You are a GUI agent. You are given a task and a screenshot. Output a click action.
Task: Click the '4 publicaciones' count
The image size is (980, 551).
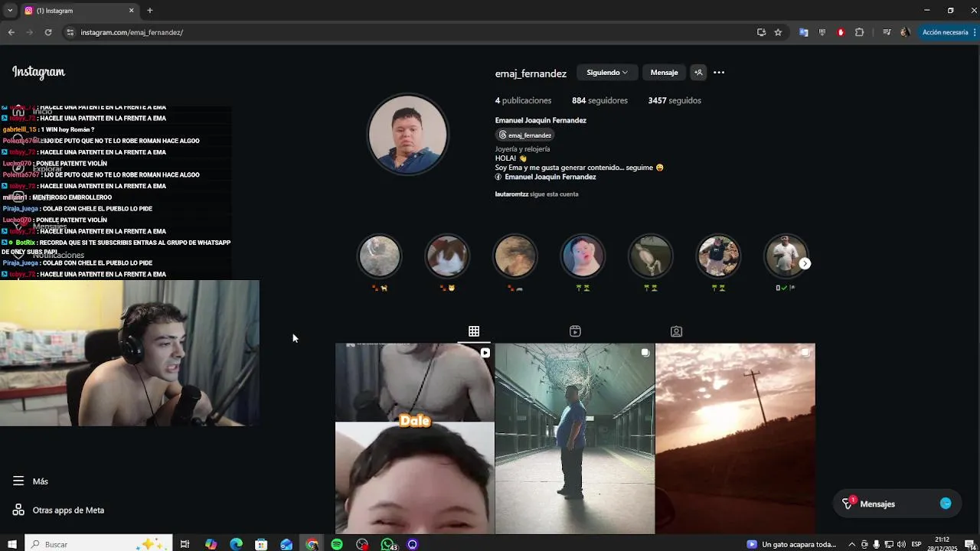click(x=523, y=101)
